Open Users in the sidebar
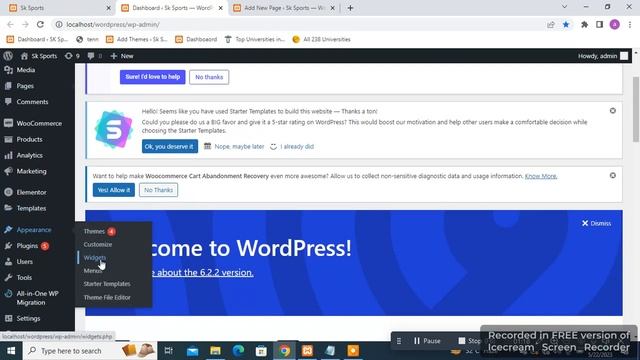The image size is (640, 360). (24, 262)
